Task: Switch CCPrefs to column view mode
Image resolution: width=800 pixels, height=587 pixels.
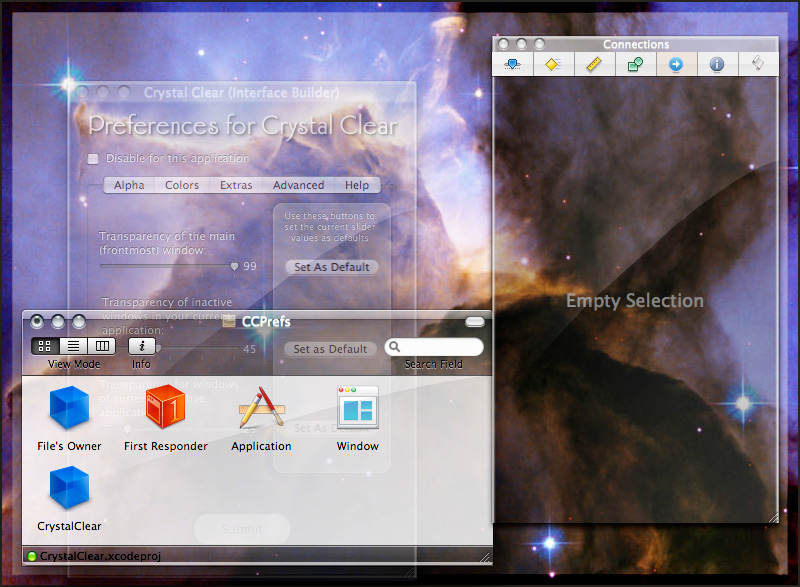Action: click(x=102, y=346)
